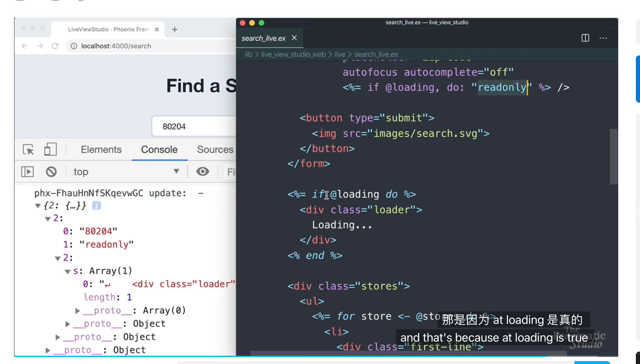Toggle the device toolbar
Image resolution: width=640 pixels, height=364 pixels.
point(50,150)
